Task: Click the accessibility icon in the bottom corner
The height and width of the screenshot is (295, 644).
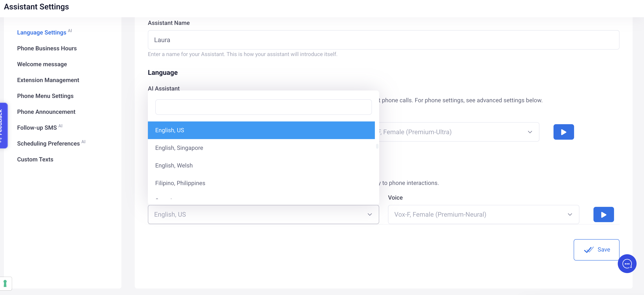Action: tap(5, 283)
